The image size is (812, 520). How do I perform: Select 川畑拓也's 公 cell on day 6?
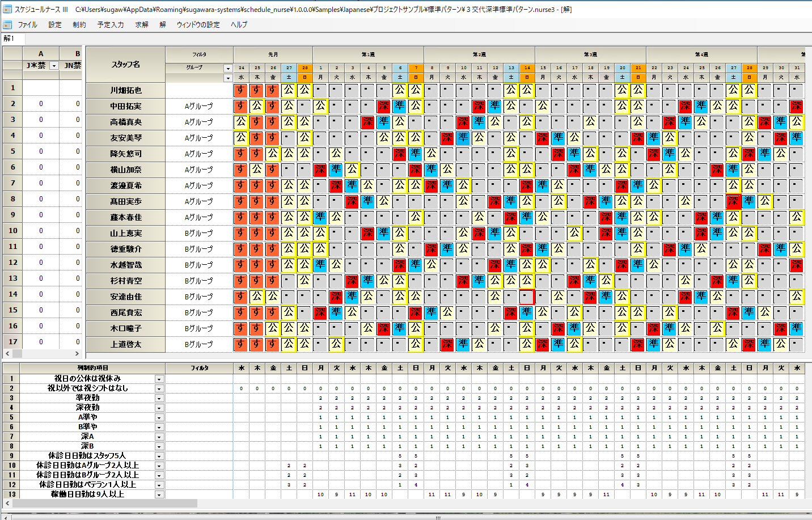(400, 90)
